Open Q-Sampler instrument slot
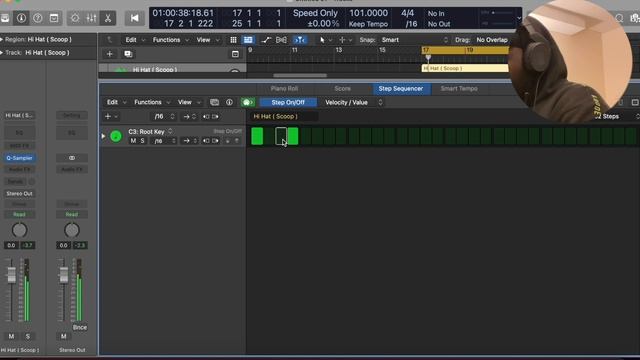 (19, 158)
